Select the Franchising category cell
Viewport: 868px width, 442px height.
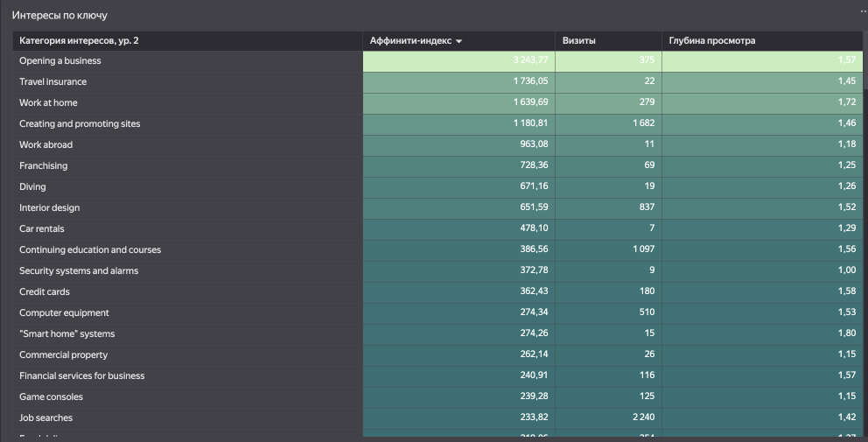click(44, 166)
